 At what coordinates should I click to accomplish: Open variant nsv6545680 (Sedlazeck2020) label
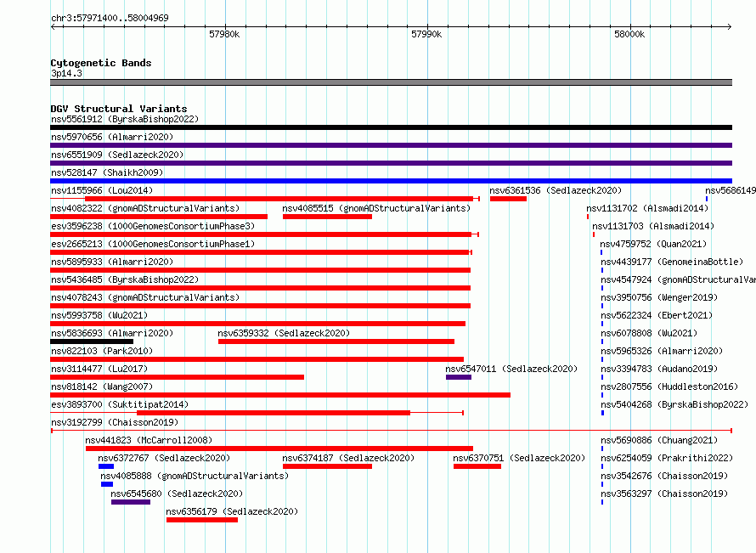click(177, 494)
